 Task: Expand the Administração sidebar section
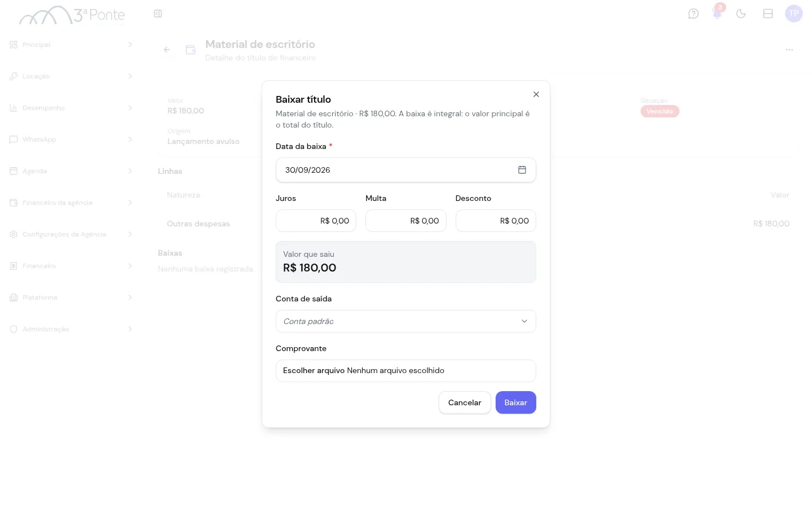click(x=71, y=329)
